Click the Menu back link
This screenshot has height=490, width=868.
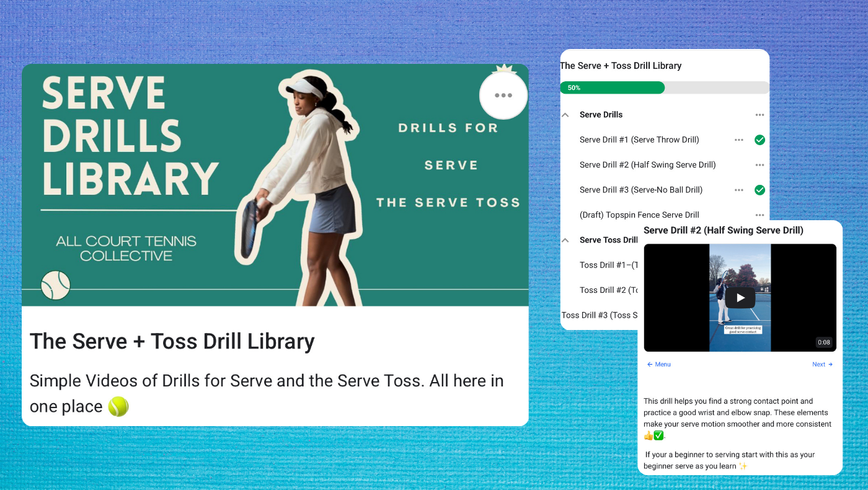pyautogui.click(x=658, y=364)
